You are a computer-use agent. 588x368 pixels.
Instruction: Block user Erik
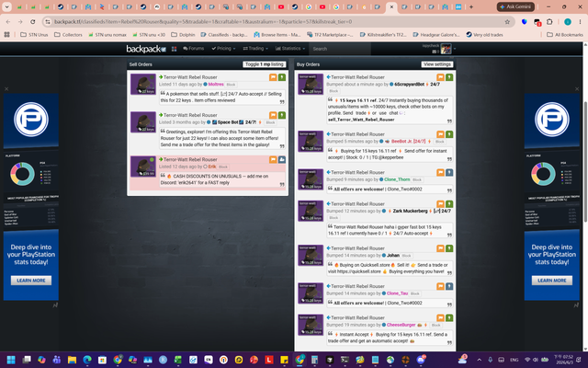[223, 167]
